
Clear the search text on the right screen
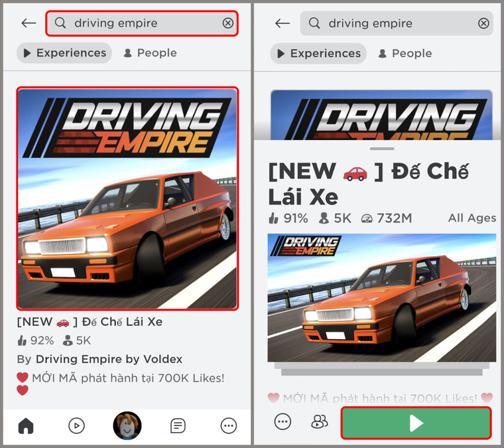click(483, 23)
